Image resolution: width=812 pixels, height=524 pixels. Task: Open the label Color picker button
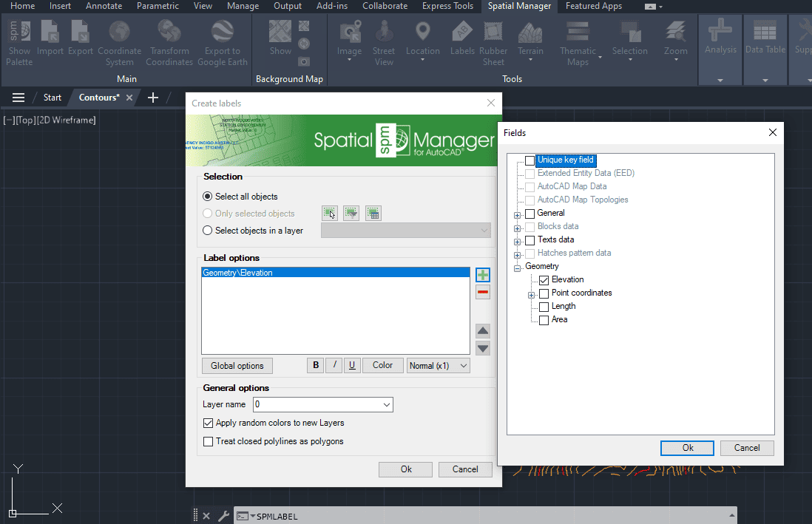(x=382, y=365)
